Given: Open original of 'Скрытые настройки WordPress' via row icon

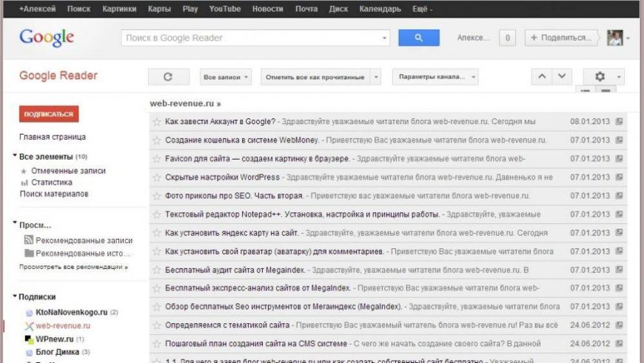Looking at the screenshot, I should click(x=619, y=177).
